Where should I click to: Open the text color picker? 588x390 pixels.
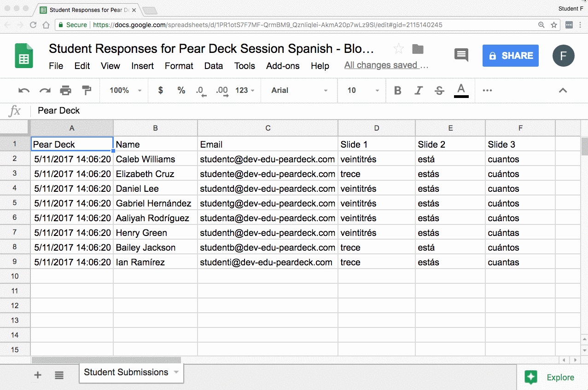(461, 91)
